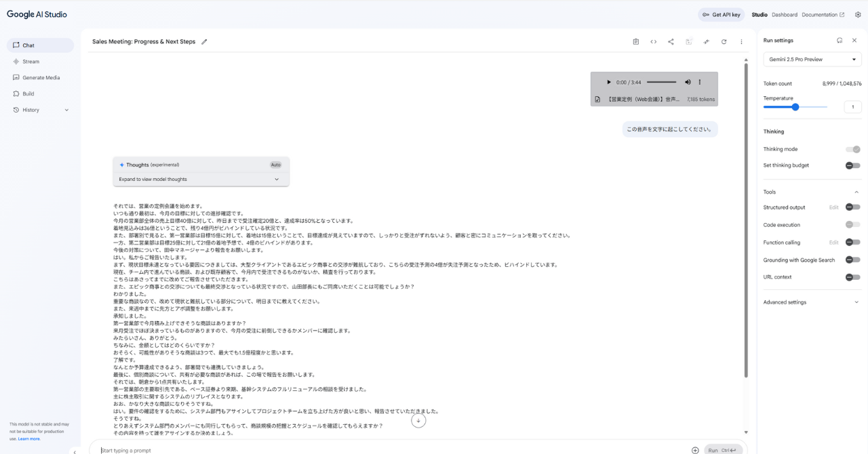Open the system instructions clipboard icon
The height and width of the screenshot is (454, 868).
pyautogui.click(x=635, y=41)
